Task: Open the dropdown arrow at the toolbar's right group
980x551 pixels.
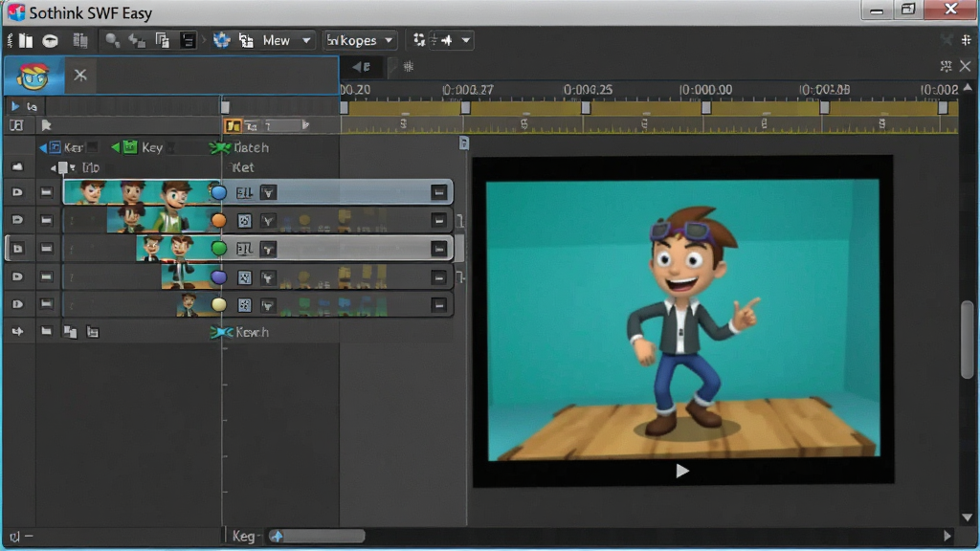Action: [x=466, y=40]
